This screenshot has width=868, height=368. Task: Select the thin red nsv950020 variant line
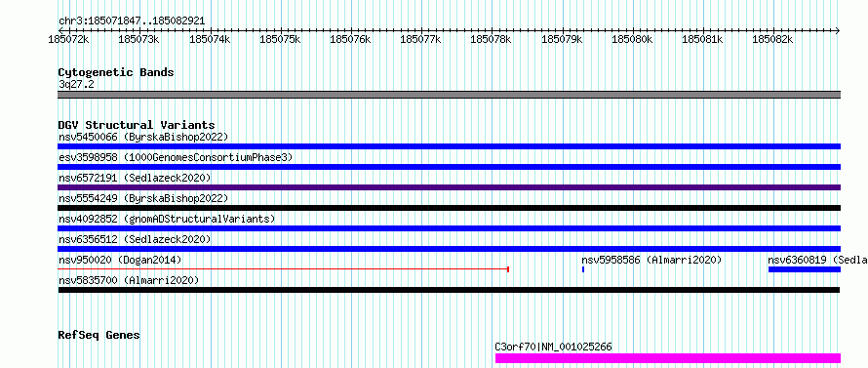coord(284,269)
